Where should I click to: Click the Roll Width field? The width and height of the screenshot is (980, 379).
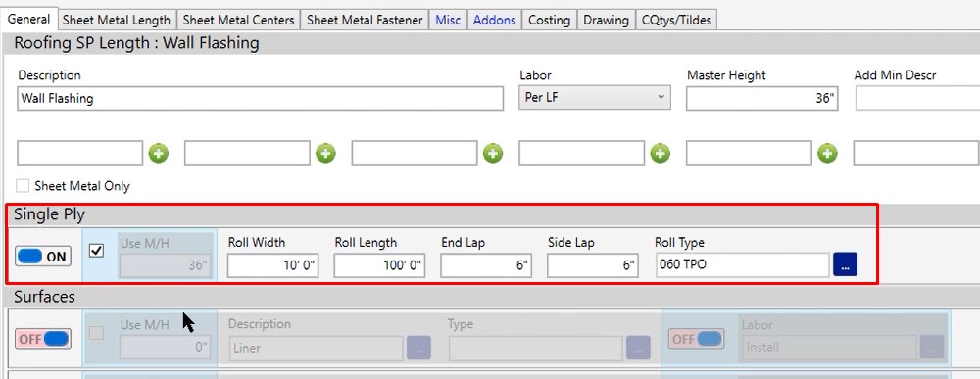272,264
